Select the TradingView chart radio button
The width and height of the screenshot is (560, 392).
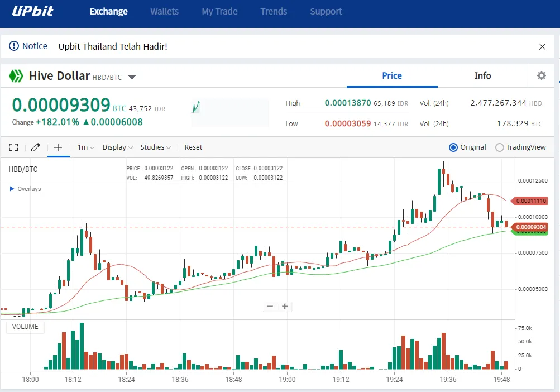point(499,147)
